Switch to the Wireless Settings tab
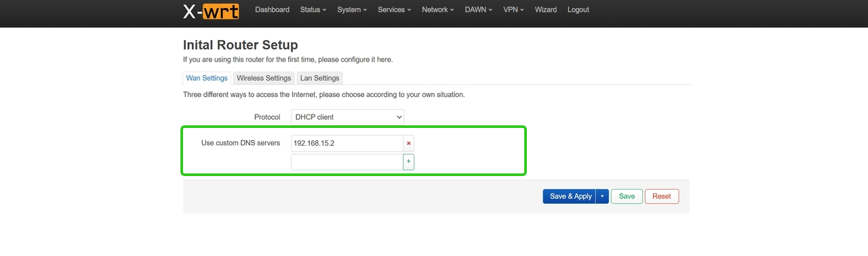This screenshot has width=868, height=256. click(x=264, y=78)
